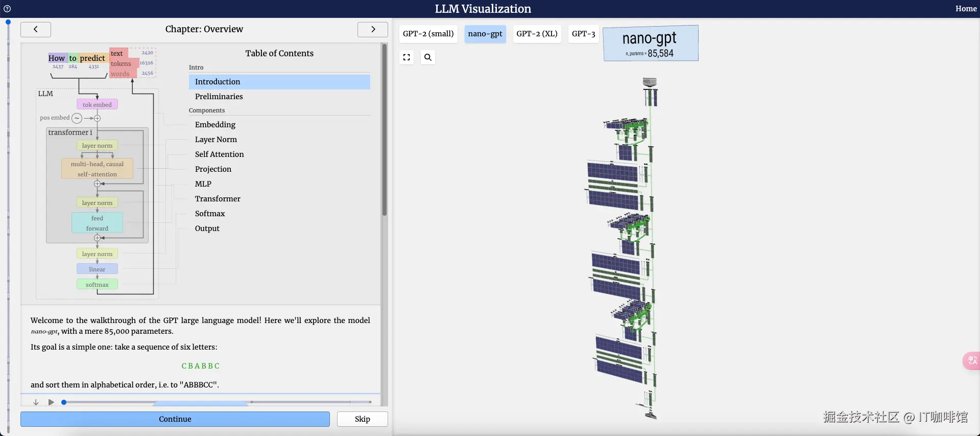
Task: Click the "tokens" candidate word in diagram
Action: tap(121, 63)
